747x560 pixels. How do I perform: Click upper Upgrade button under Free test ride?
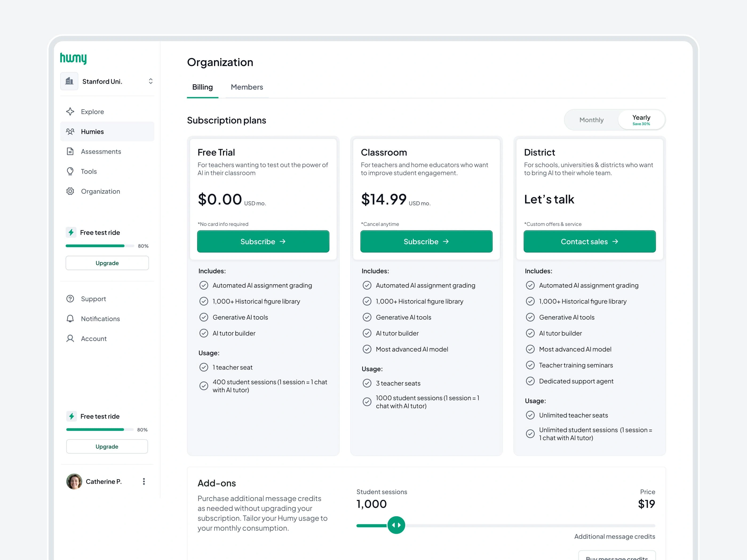107,263
